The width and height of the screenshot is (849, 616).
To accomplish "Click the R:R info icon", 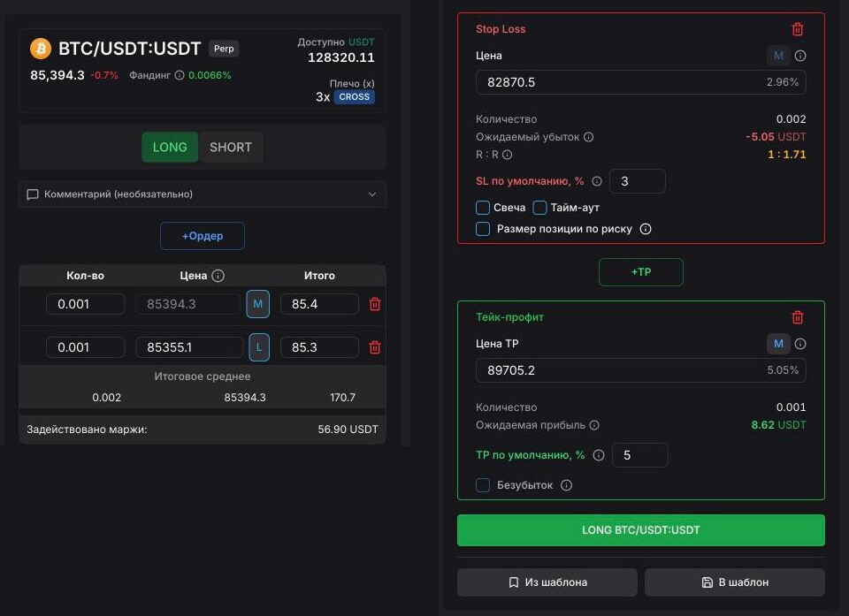I will 508,155.
